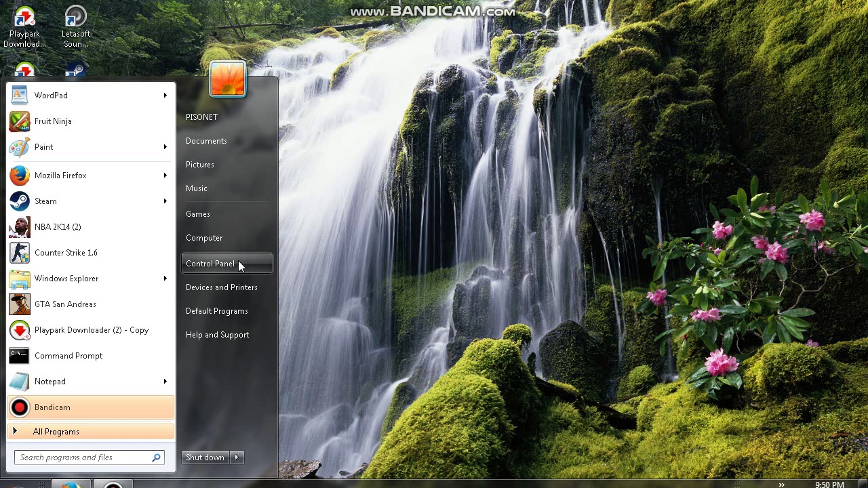868x488 pixels.
Task: Click the Shut down button
Action: pos(205,457)
